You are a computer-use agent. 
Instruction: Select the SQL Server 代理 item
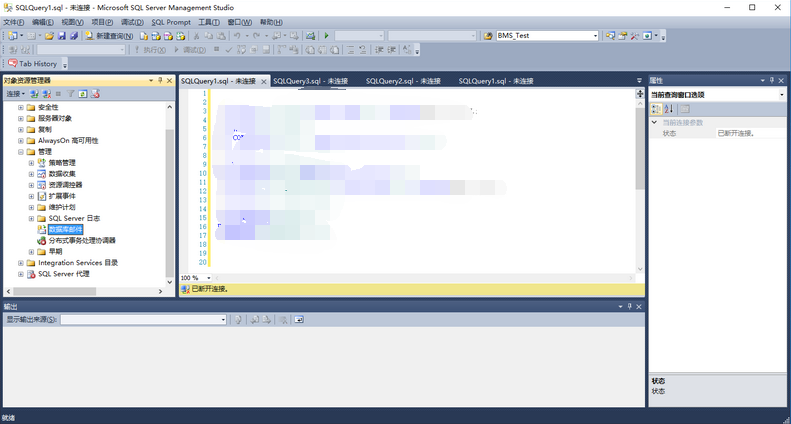click(64, 274)
